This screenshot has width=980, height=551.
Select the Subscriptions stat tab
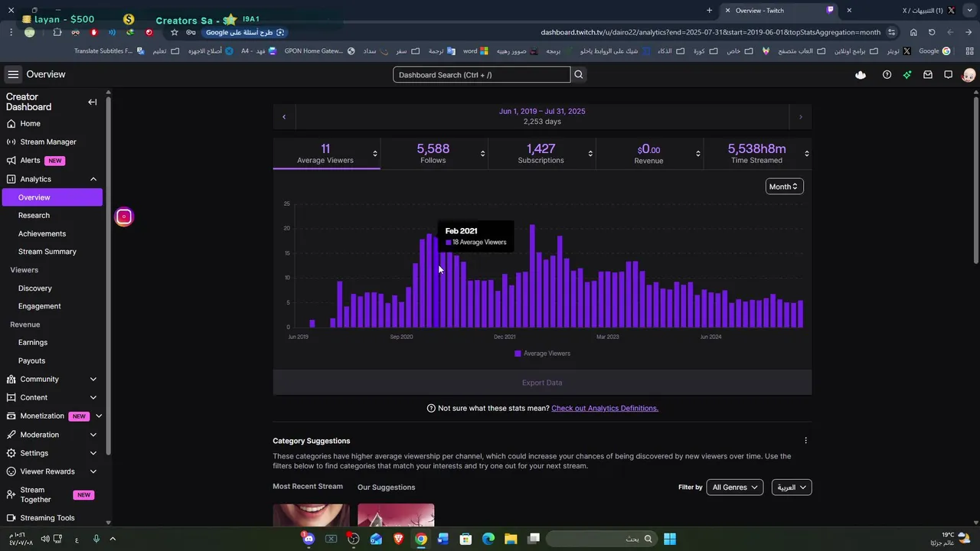pos(541,153)
